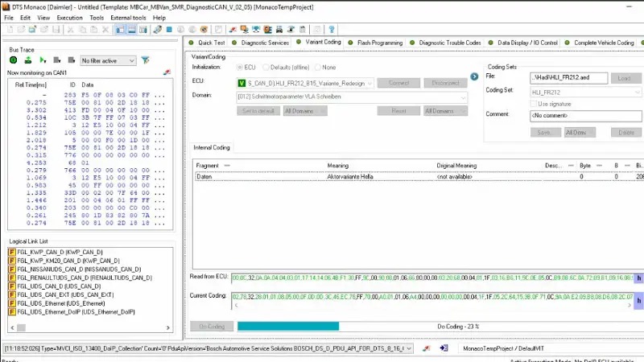Image resolution: width=644 pixels, height=362 pixels.
Task: Click the eraser icon above the trace list
Action: (167, 72)
